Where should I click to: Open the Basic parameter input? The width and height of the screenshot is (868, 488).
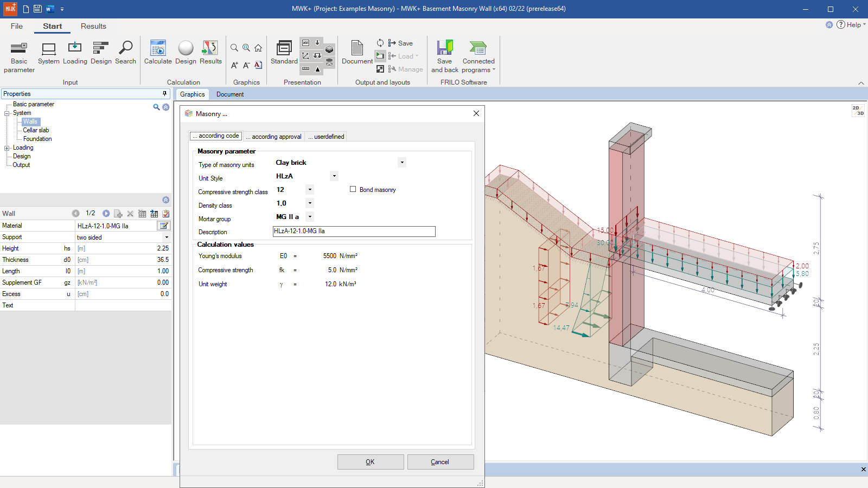coord(19,57)
